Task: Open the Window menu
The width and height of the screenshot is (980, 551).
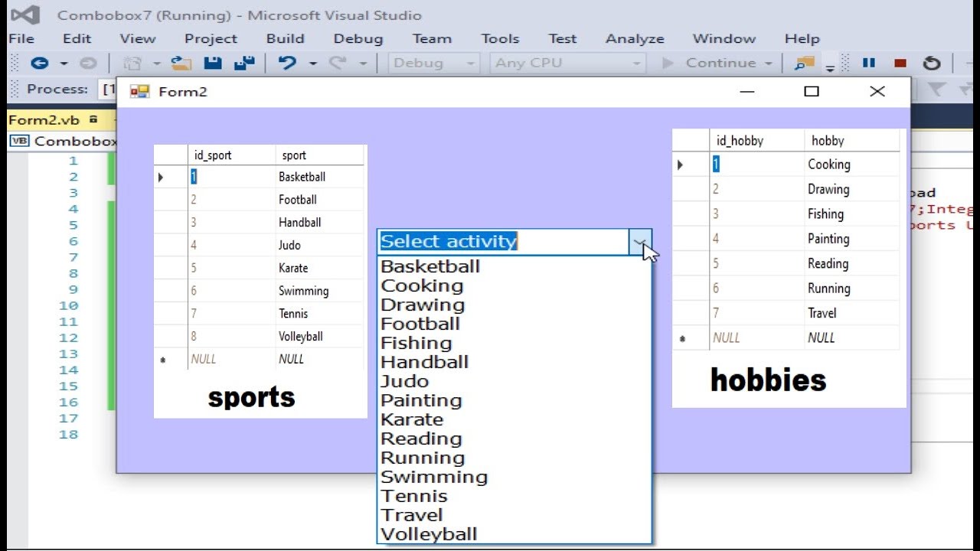Action: tap(724, 39)
